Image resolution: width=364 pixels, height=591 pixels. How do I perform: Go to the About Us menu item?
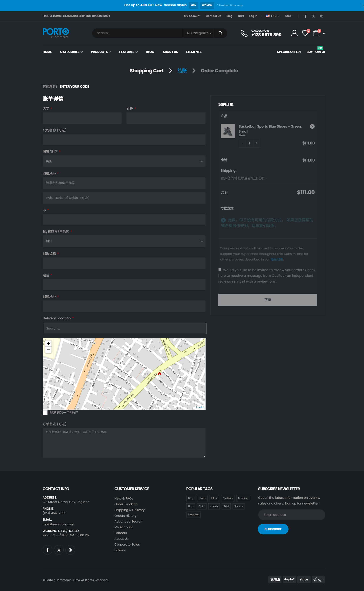coord(170,52)
